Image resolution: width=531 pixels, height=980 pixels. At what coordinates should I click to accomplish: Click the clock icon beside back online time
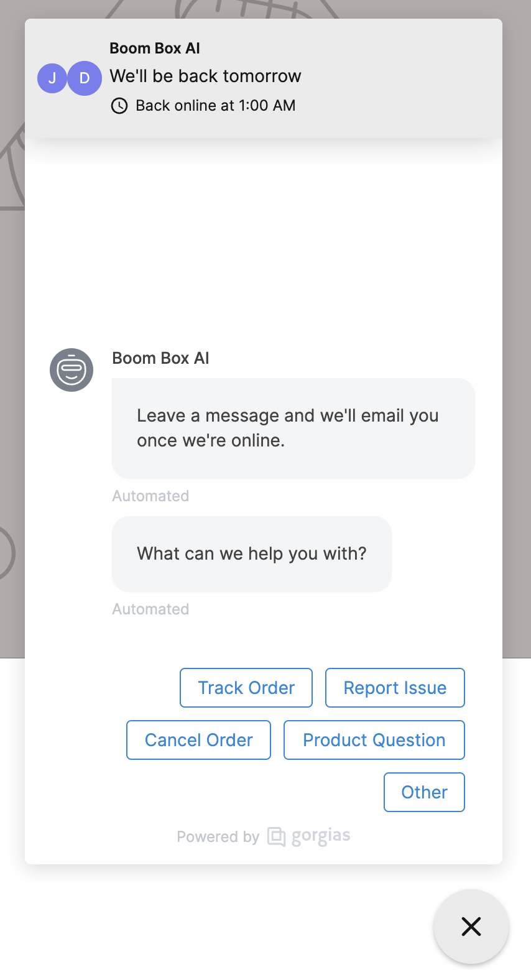click(119, 106)
